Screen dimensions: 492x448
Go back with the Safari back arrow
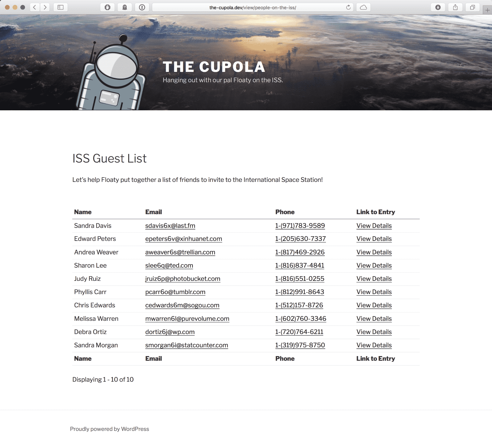coord(35,7)
